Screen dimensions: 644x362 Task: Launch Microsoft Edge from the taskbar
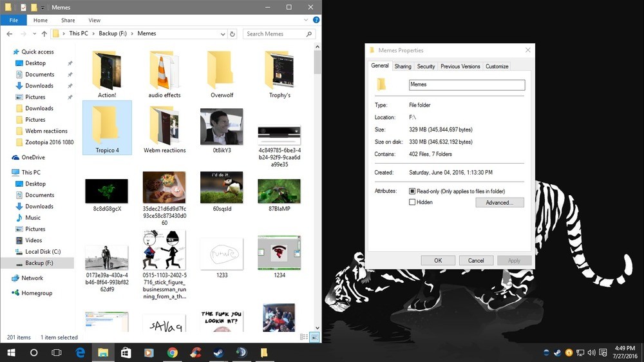80,352
